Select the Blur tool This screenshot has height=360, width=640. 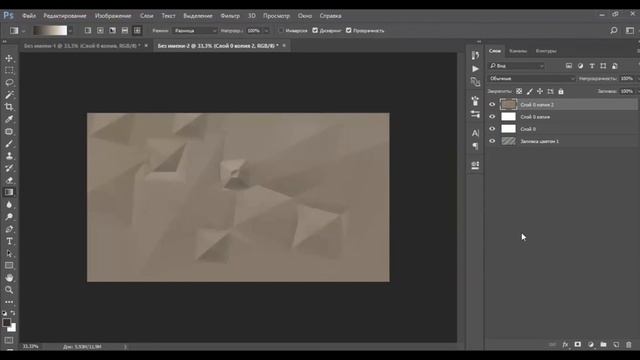9,204
